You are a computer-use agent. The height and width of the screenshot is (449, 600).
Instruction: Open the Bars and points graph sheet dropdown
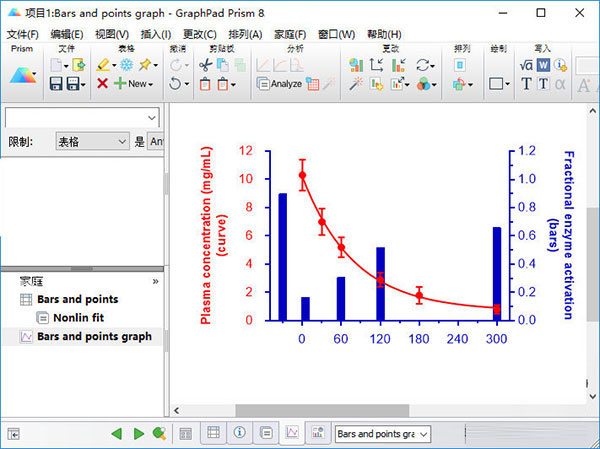[x=382, y=434]
